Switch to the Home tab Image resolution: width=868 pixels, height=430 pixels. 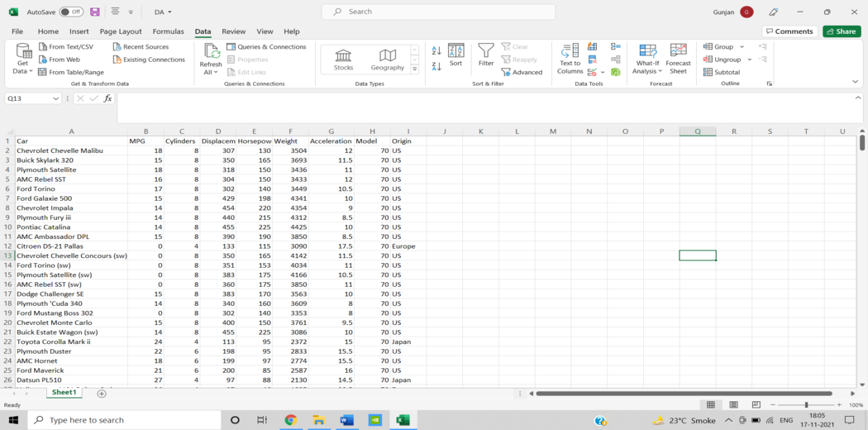48,31
